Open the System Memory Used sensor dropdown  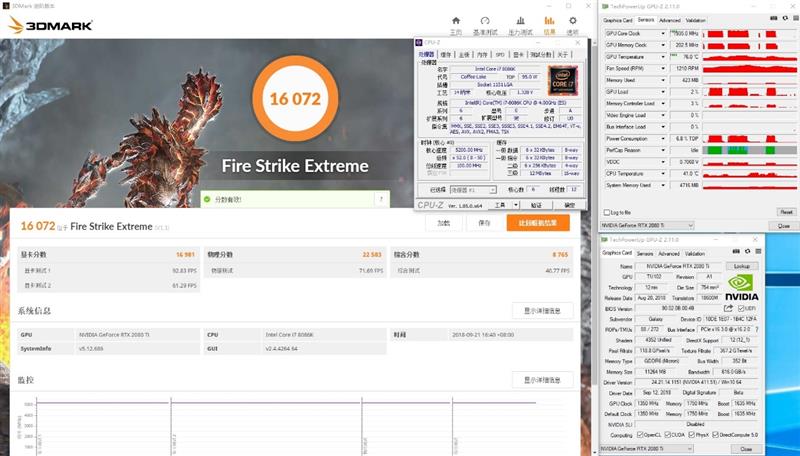[663, 186]
